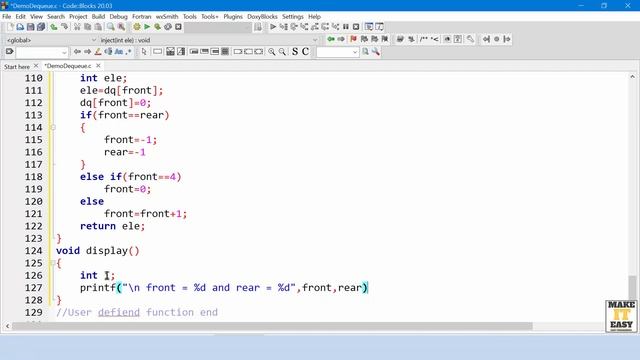This screenshot has height=360, width=640.
Task: Click the Zoom out magnifier icon
Action: 282,52
